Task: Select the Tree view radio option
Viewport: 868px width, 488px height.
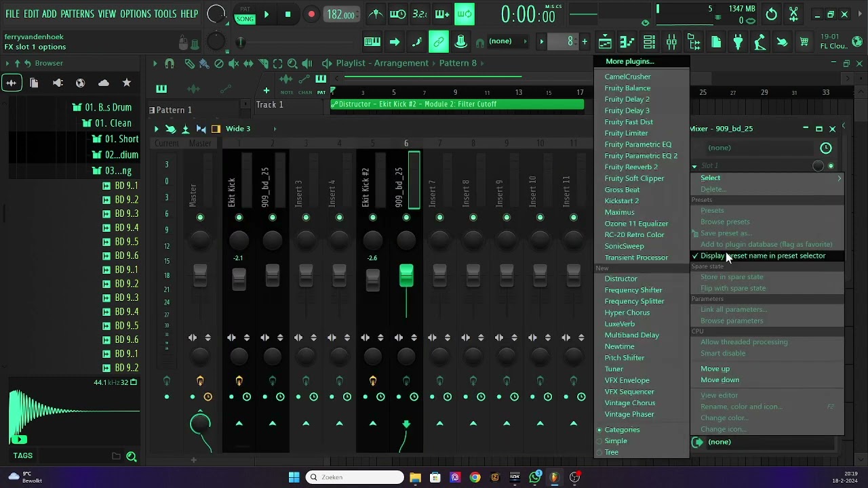Action: [612, 452]
